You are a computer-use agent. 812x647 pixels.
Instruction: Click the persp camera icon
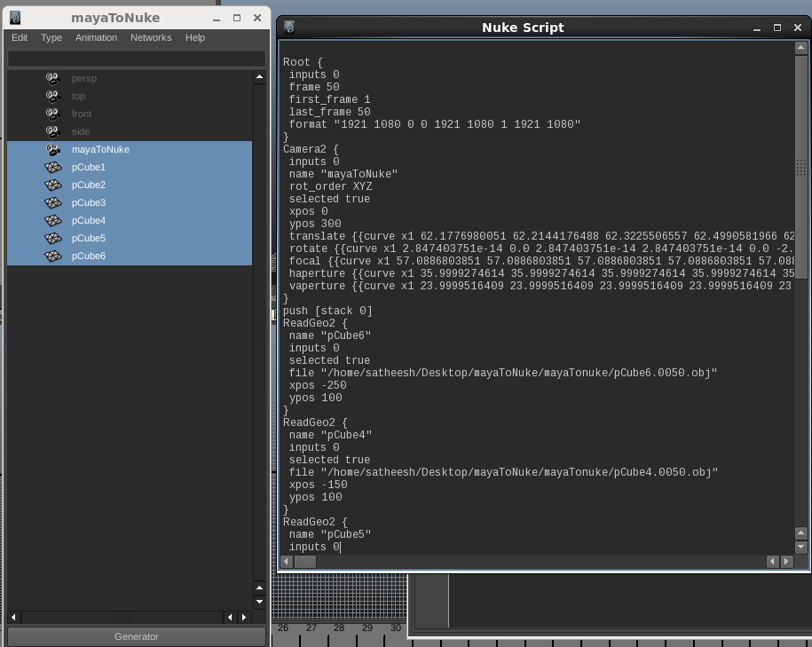(53, 79)
